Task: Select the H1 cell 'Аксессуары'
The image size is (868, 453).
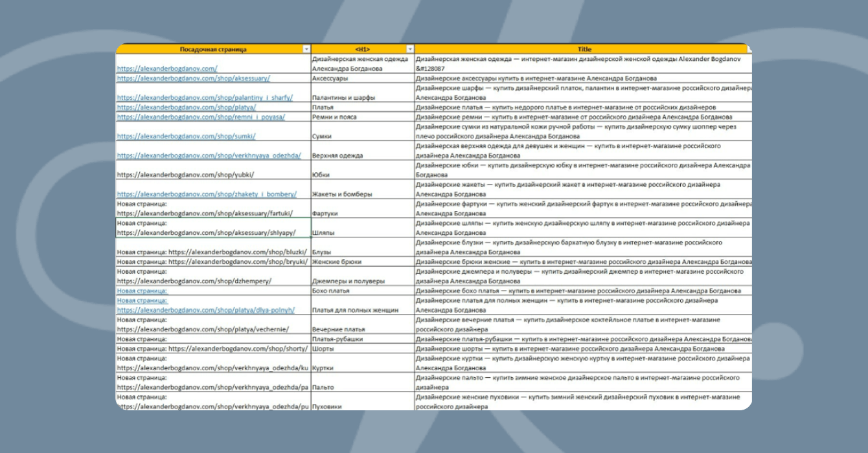Action: click(x=363, y=78)
